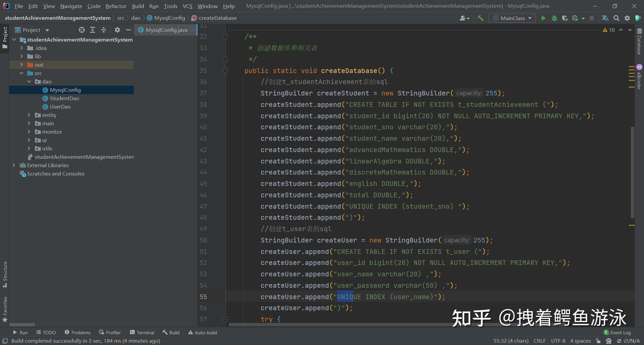
Task: Collapse All in the Project panel
Action: coord(104,30)
